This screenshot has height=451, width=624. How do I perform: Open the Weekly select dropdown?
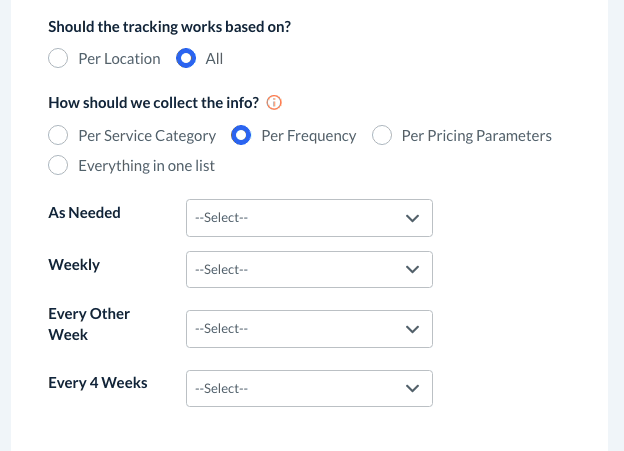pyautogui.click(x=309, y=269)
